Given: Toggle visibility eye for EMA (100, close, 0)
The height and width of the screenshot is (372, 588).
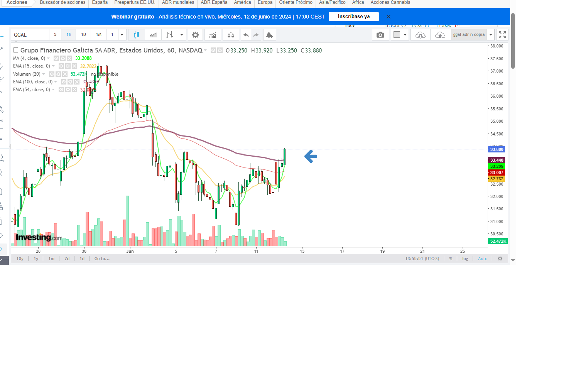Looking at the screenshot, I should (64, 82).
